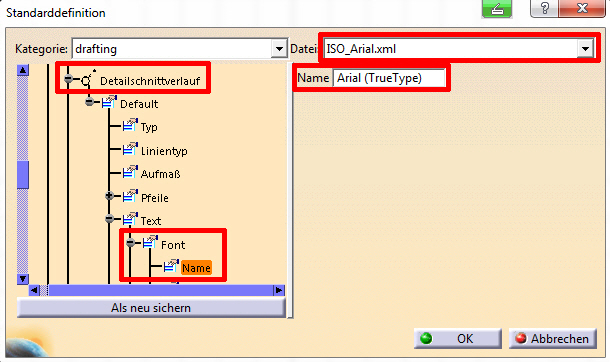Screen dimensions: 610x362
Task: Click the icon beside the Default node
Action: 109,102
